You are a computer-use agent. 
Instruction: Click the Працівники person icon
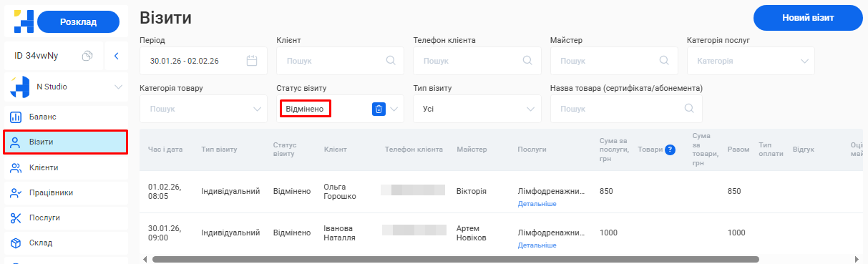tap(16, 192)
